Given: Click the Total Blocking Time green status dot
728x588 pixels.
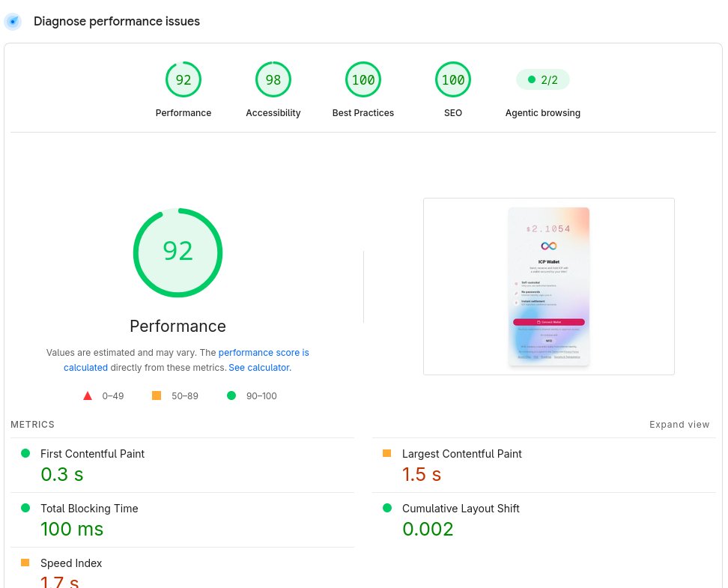Looking at the screenshot, I should pos(25,508).
